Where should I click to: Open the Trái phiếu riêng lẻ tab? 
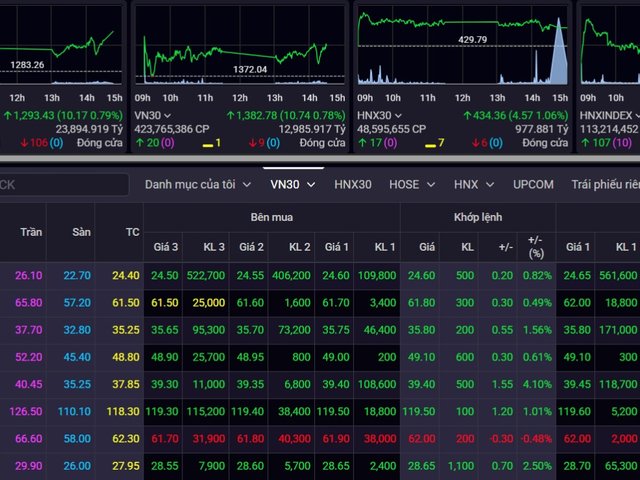tap(604, 185)
